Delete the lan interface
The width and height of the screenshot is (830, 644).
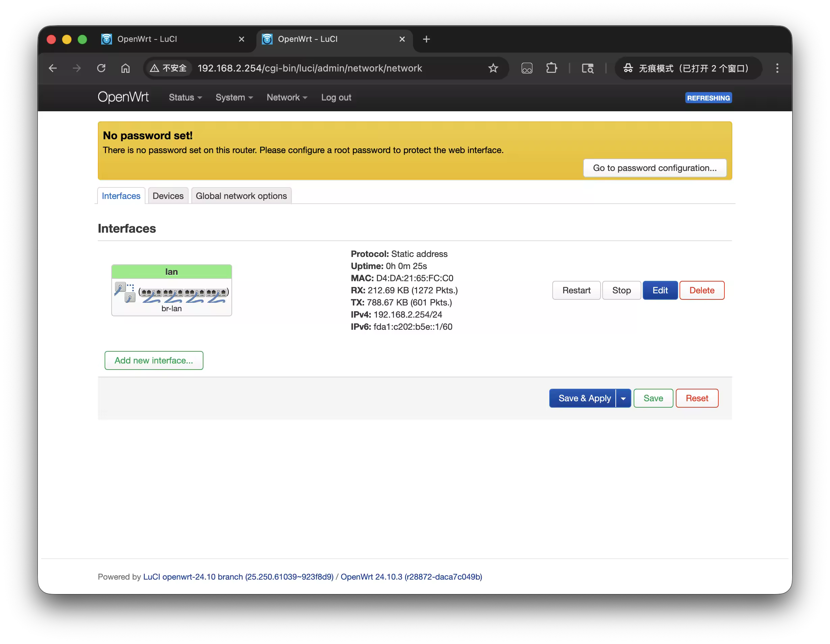pyautogui.click(x=702, y=291)
